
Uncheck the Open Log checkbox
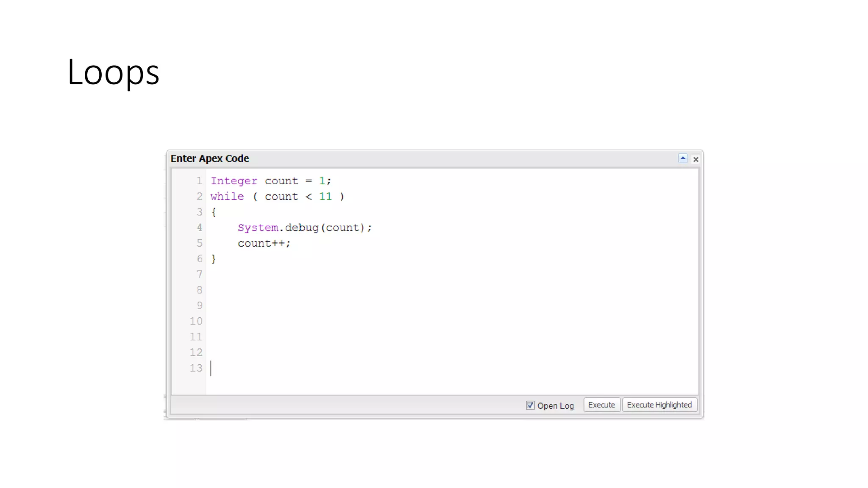(530, 405)
